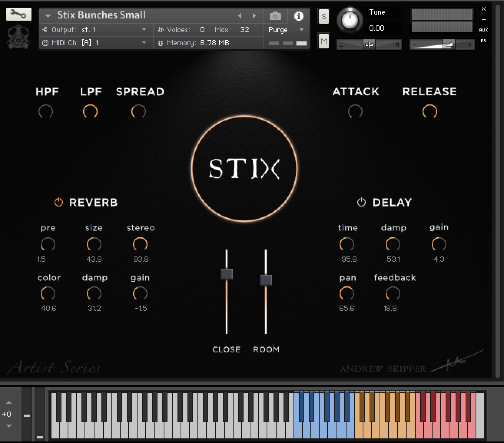Viewport: 504px width, 443px height.
Task: Toggle the DELAY power switch
Action: (x=361, y=202)
